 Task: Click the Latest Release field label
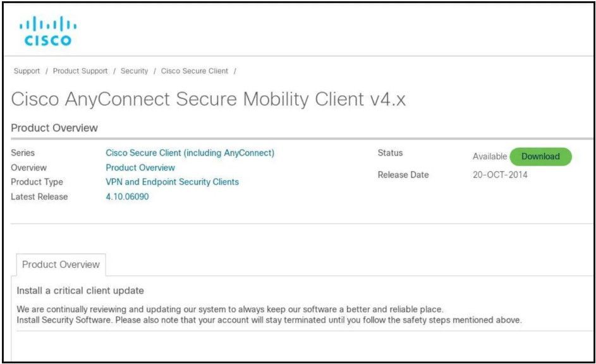click(39, 197)
